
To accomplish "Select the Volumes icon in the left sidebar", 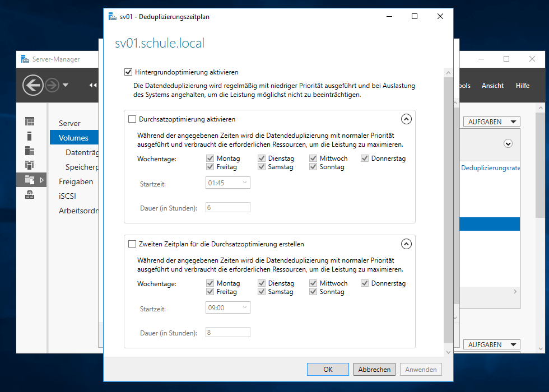I will pyautogui.click(x=29, y=135).
